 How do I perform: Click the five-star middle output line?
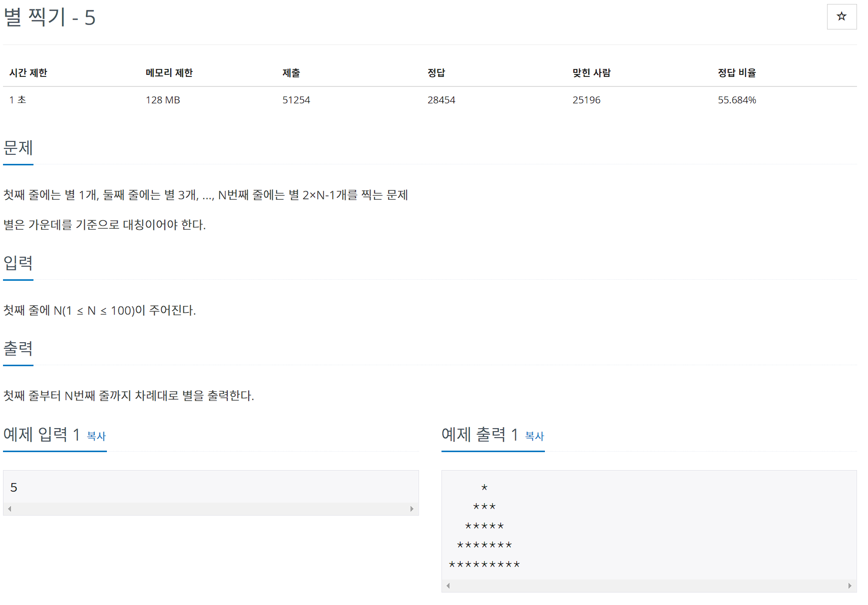click(x=484, y=526)
